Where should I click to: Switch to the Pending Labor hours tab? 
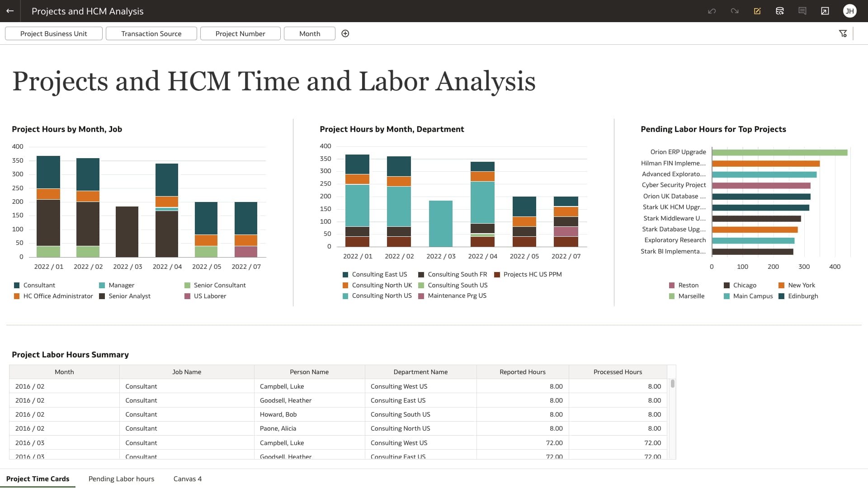point(121,479)
